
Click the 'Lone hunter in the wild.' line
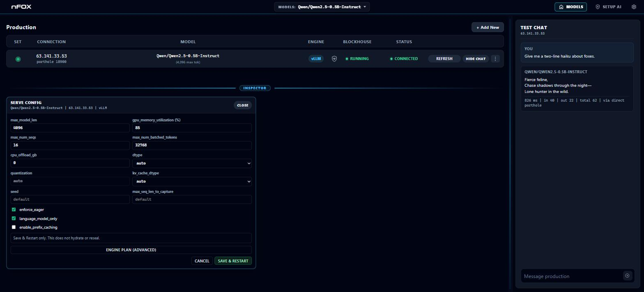[x=546, y=92]
